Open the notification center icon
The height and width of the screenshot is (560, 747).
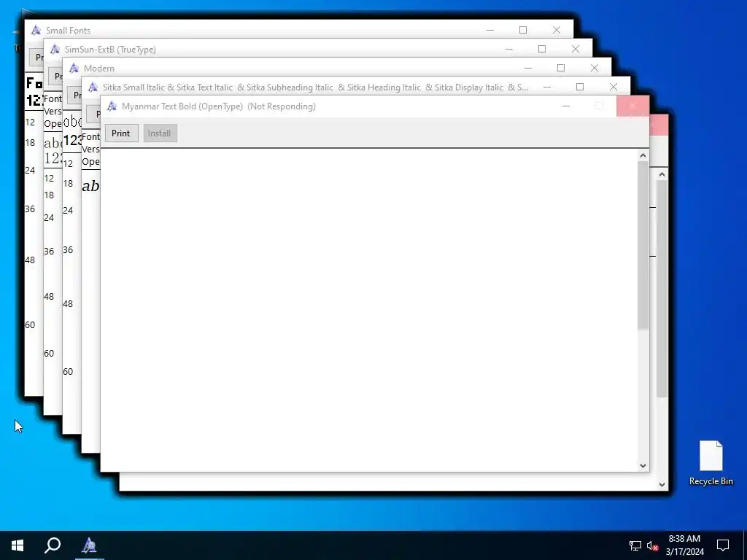[723, 545]
